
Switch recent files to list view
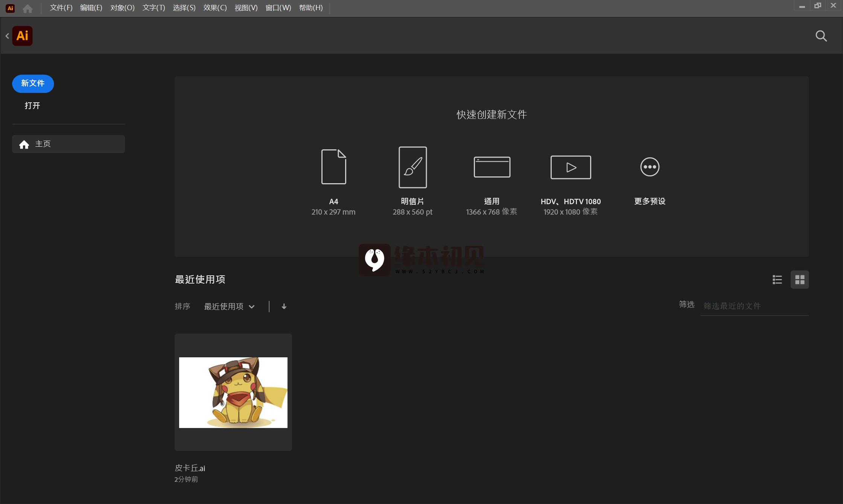pyautogui.click(x=777, y=279)
